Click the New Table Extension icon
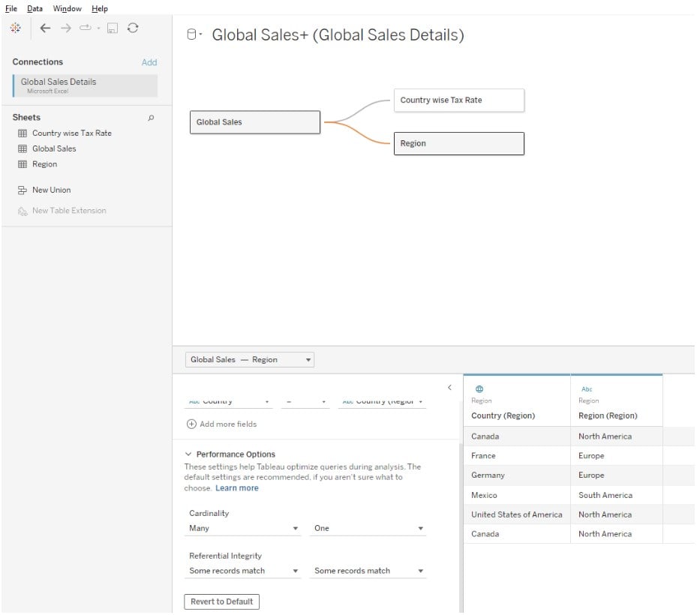 coord(23,211)
